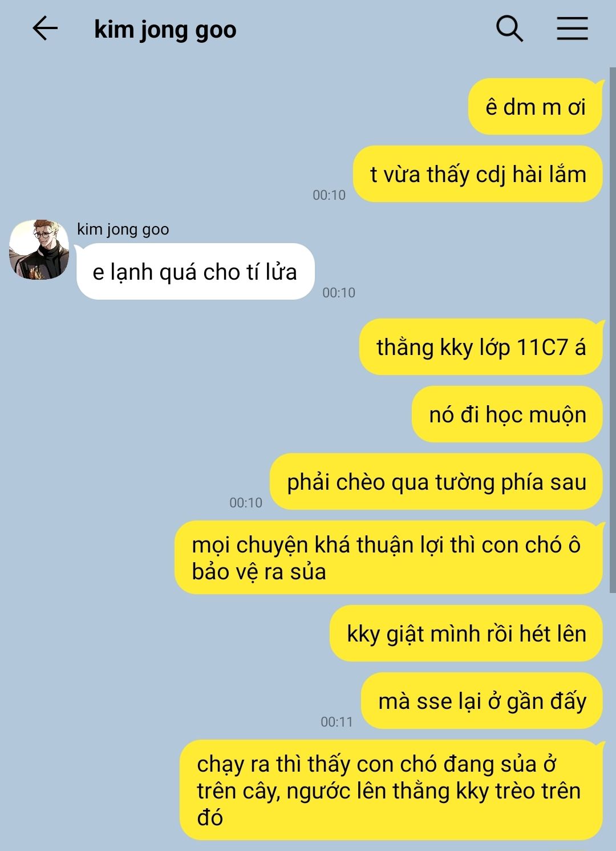The height and width of the screenshot is (851, 616).
Task: Tap the last message about trèo trên cây
Action: click(x=391, y=790)
